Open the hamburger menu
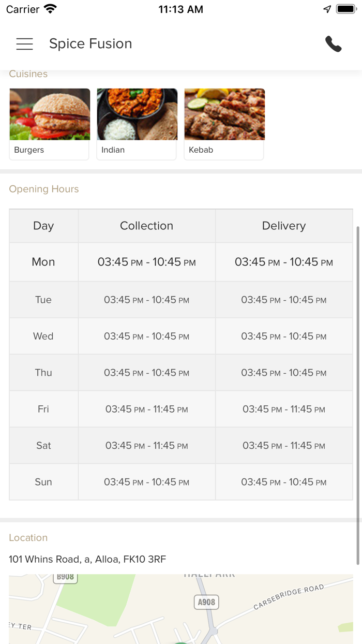Image resolution: width=362 pixels, height=644 pixels. point(24,44)
